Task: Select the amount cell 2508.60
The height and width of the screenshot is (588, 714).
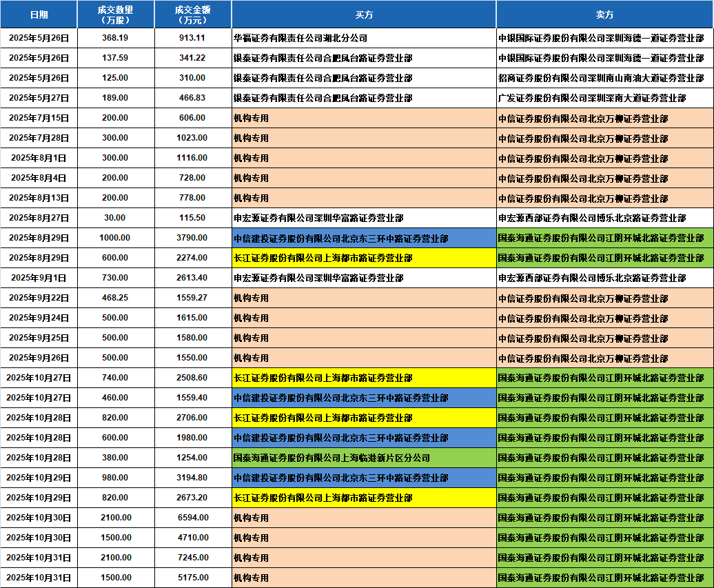Action: point(193,378)
